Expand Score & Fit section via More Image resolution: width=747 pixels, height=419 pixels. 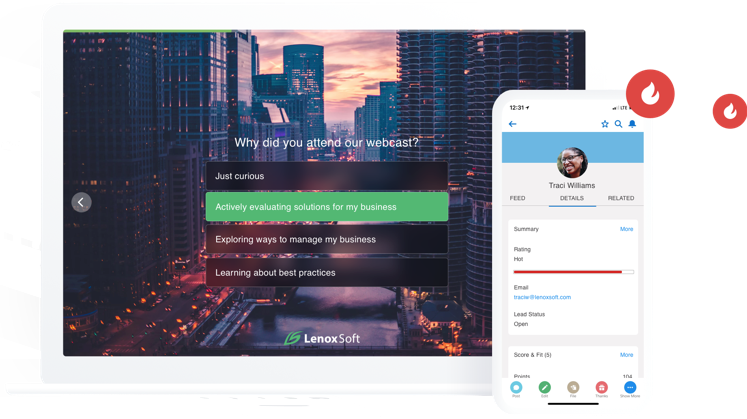[x=626, y=355]
